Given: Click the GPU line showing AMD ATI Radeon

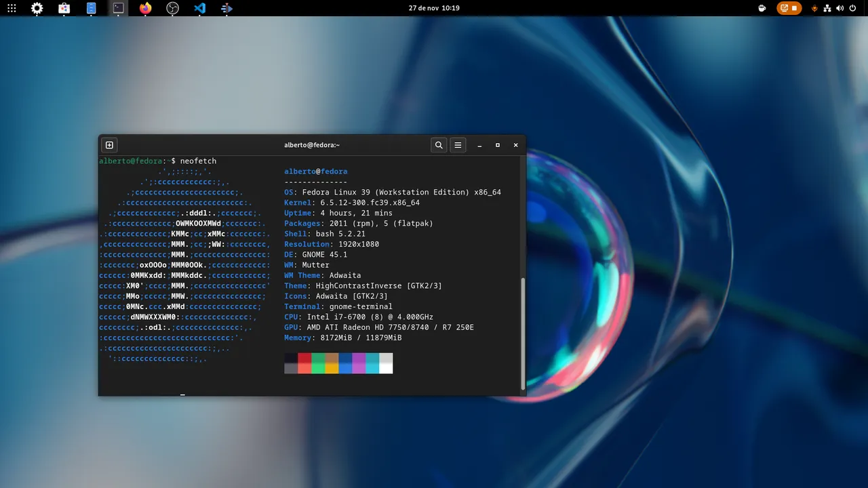Looking at the screenshot, I should tap(379, 327).
